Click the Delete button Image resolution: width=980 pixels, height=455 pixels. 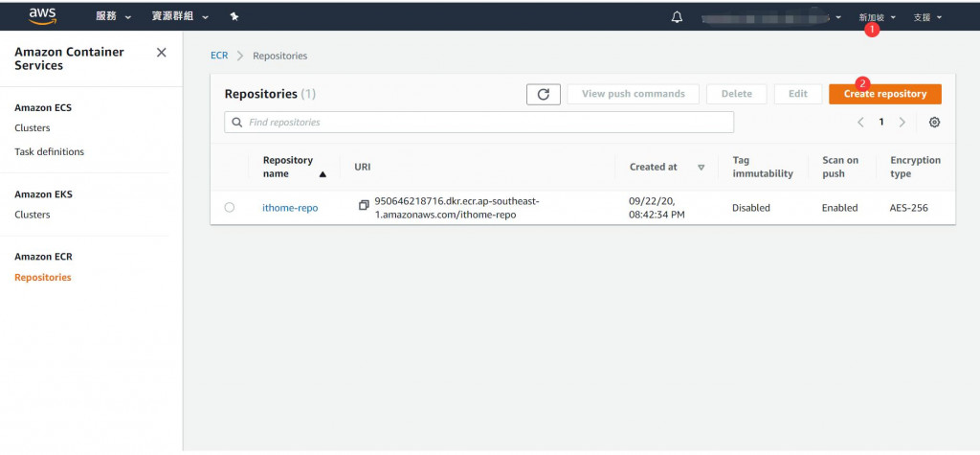(737, 94)
